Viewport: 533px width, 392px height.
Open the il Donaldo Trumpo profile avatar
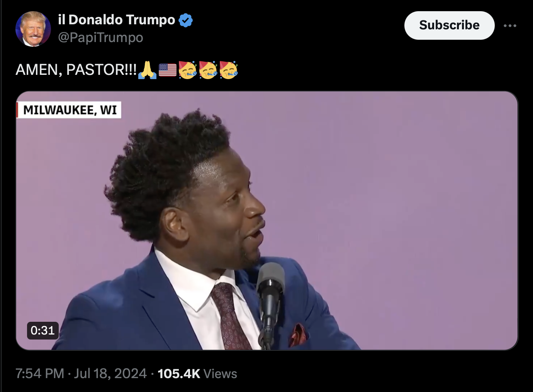[x=33, y=29]
